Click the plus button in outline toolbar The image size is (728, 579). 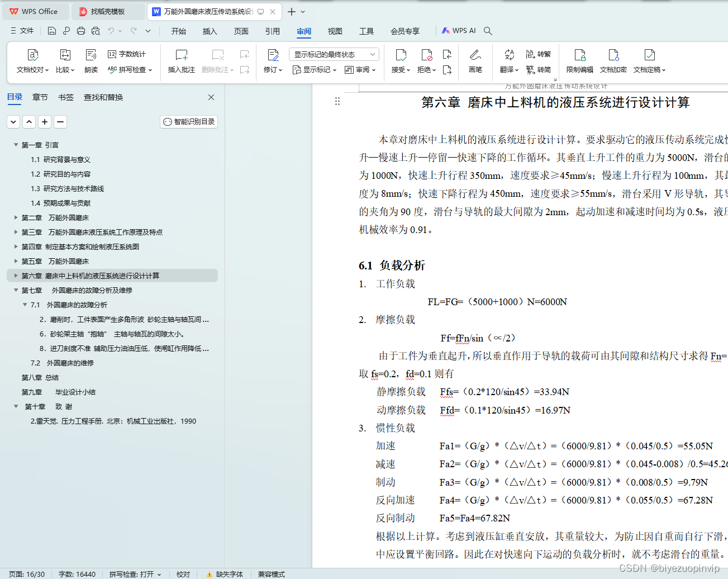(45, 122)
